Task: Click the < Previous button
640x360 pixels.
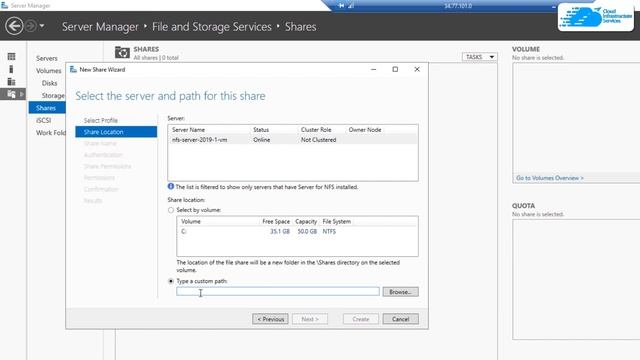Action: click(270, 319)
